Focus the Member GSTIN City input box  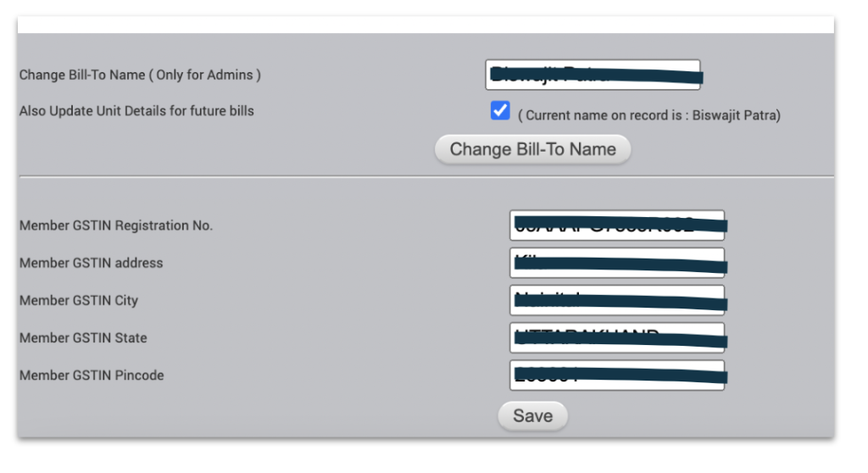[x=617, y=300]
